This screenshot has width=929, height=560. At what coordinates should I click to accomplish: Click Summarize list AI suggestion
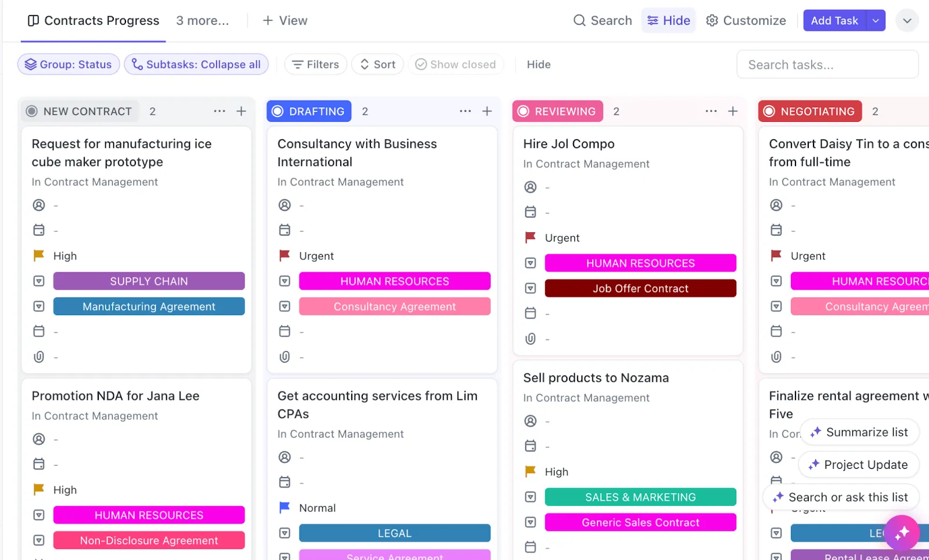[x=859, y=432]
